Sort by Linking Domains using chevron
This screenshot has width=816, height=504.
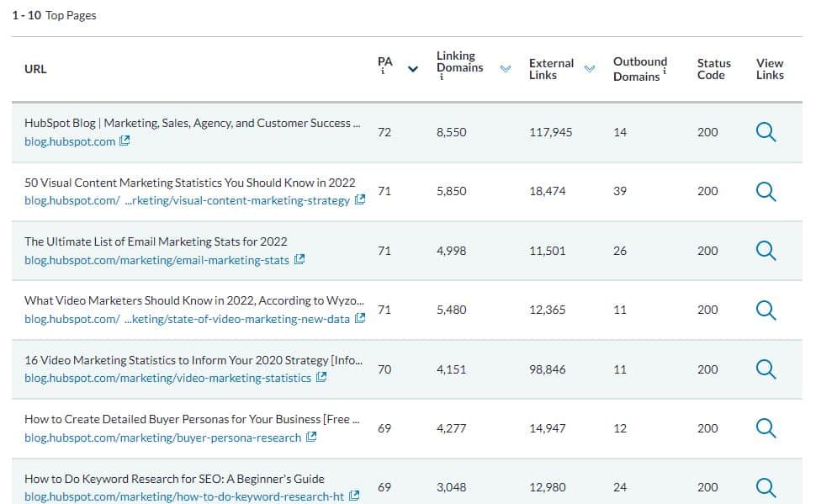tap(506, 69)
